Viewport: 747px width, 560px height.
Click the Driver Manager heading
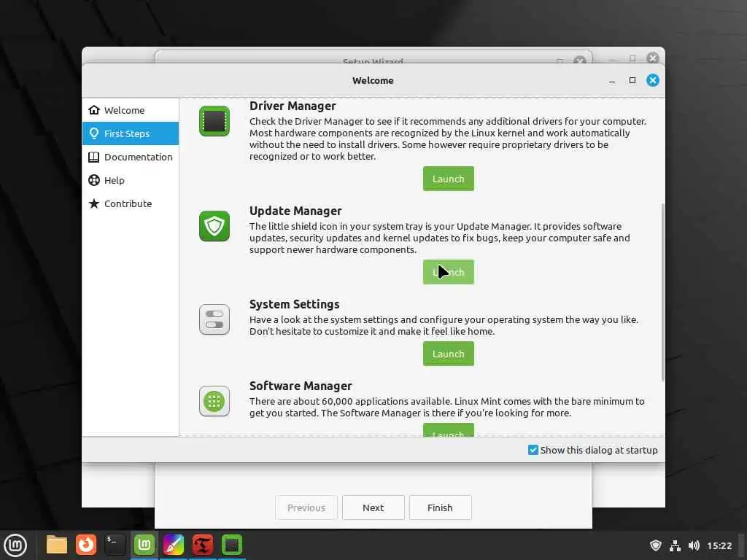(293, 106)
